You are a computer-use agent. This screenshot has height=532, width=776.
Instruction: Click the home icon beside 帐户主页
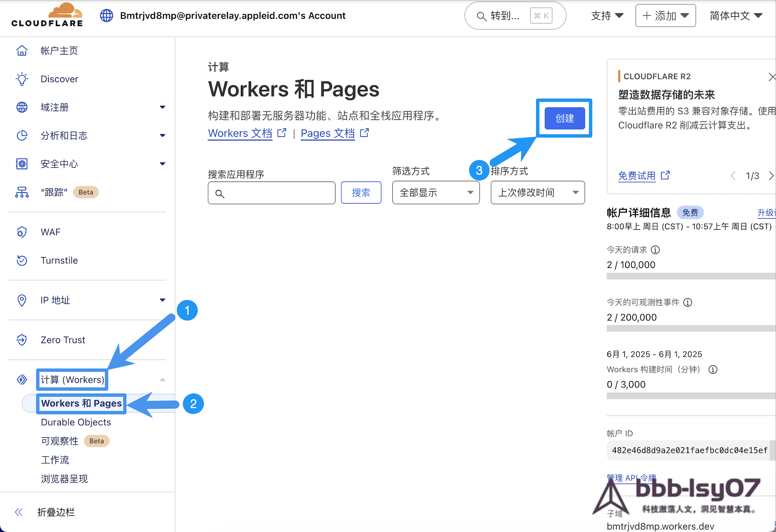point(22,50)
